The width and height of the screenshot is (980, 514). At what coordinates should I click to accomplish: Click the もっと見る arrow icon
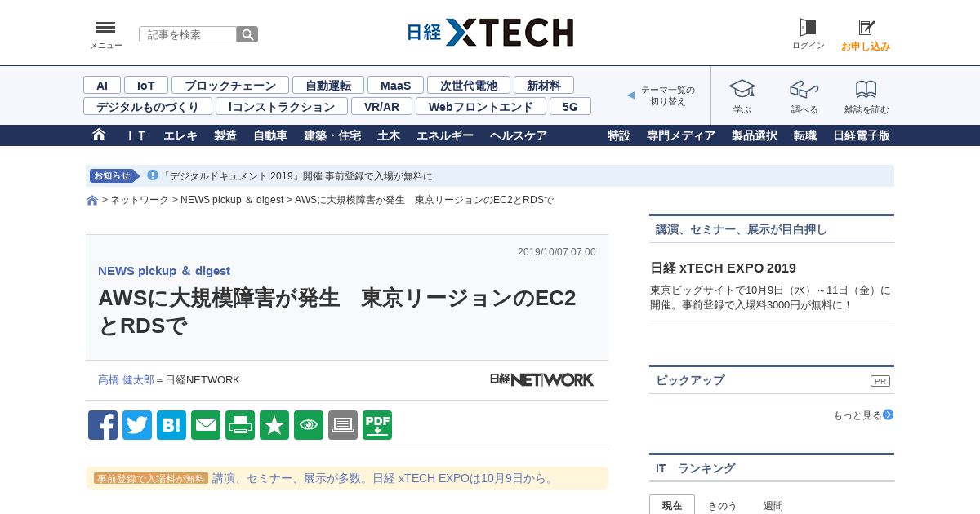click(x=888, y=414)
